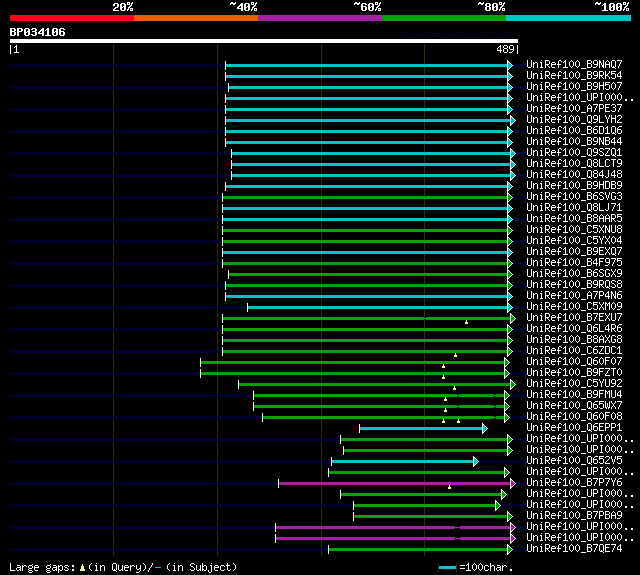Select the UniRef100_Q6L4R6 label

tap(574, 329)
